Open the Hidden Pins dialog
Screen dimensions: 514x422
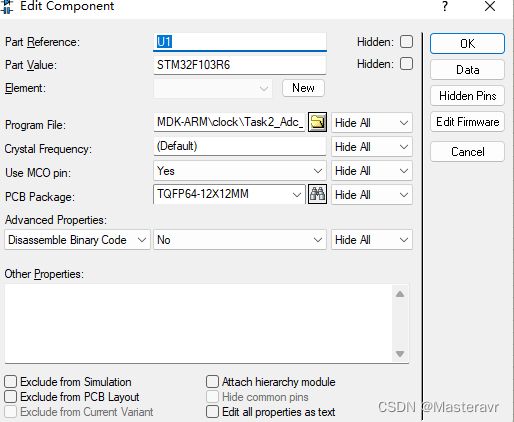467,96
